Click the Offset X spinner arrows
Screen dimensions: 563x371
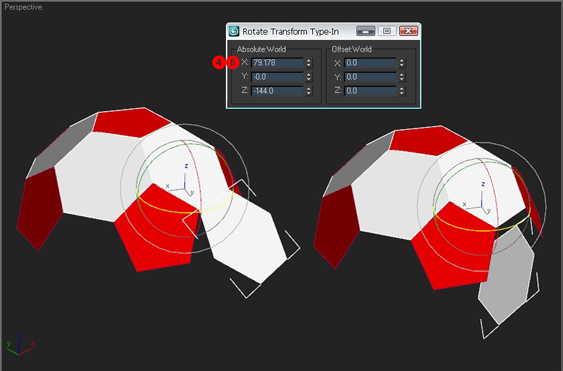point(402,63)
